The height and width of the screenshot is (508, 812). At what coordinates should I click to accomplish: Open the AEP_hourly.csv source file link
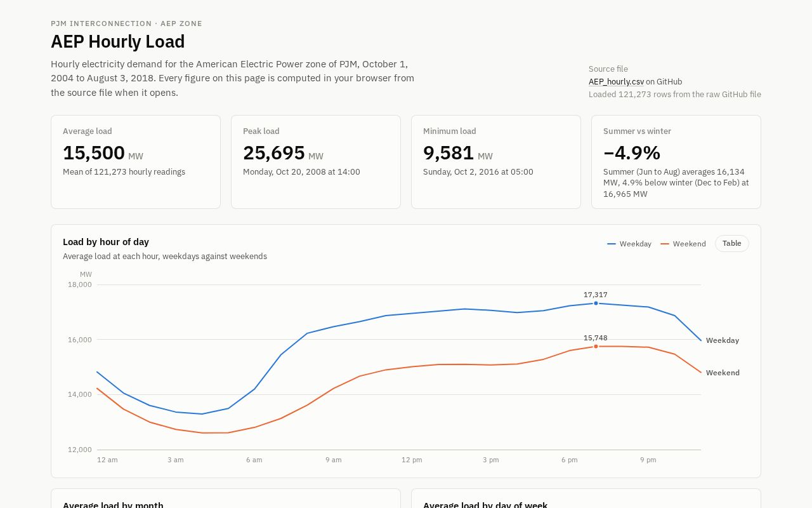[616, 81]
